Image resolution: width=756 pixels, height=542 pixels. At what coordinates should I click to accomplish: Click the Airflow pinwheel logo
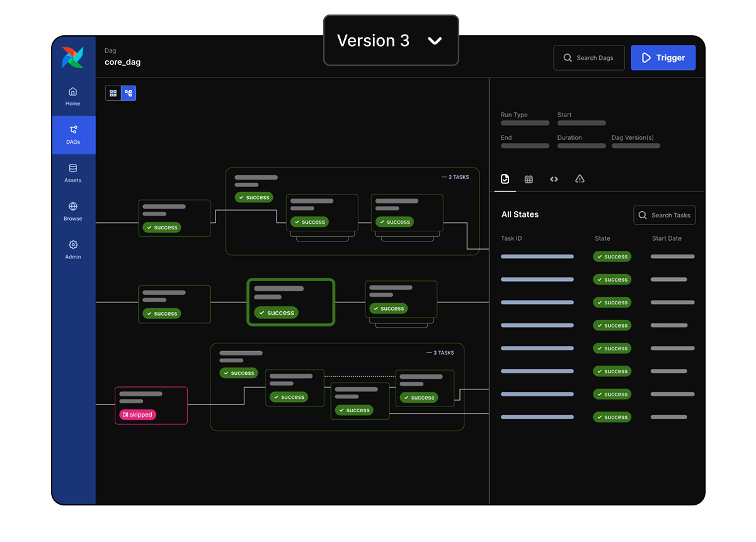pos(72,57)
